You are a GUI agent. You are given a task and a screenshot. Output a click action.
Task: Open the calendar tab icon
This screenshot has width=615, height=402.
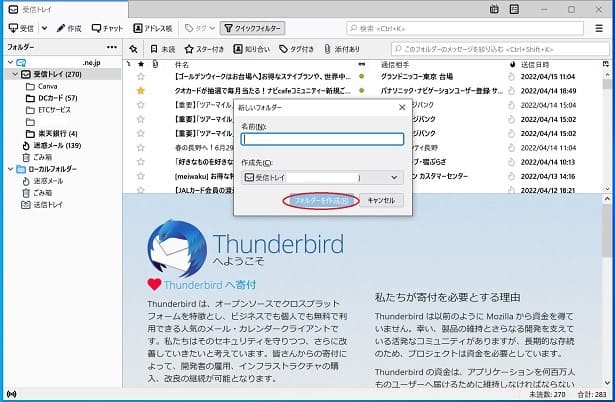(494, 9)
